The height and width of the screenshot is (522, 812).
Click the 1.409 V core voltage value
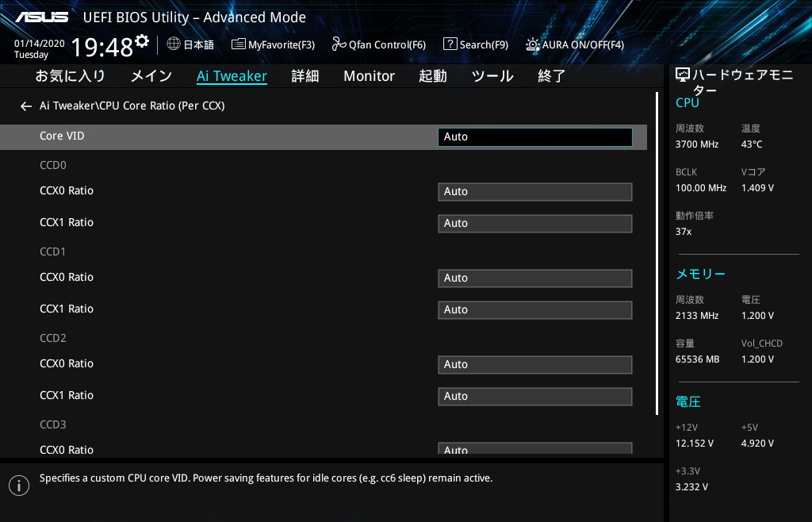757,188
